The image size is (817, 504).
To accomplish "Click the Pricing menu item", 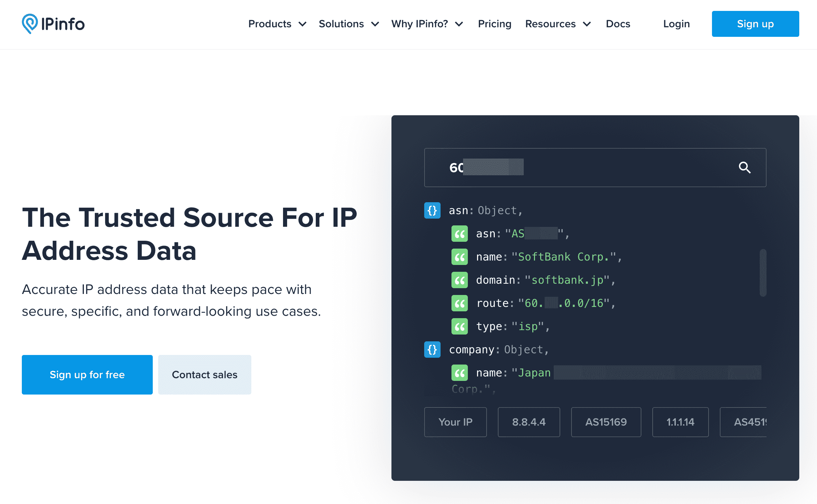I will pos(494,24).
